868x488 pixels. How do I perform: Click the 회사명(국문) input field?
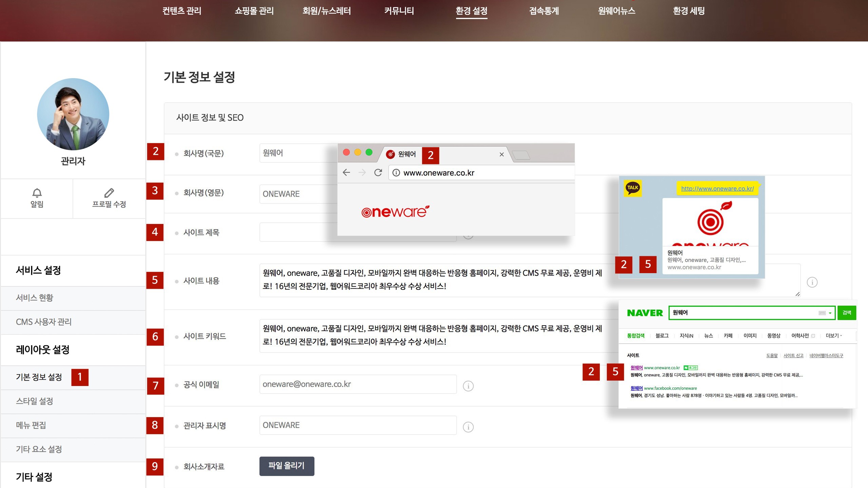(298, 153)
